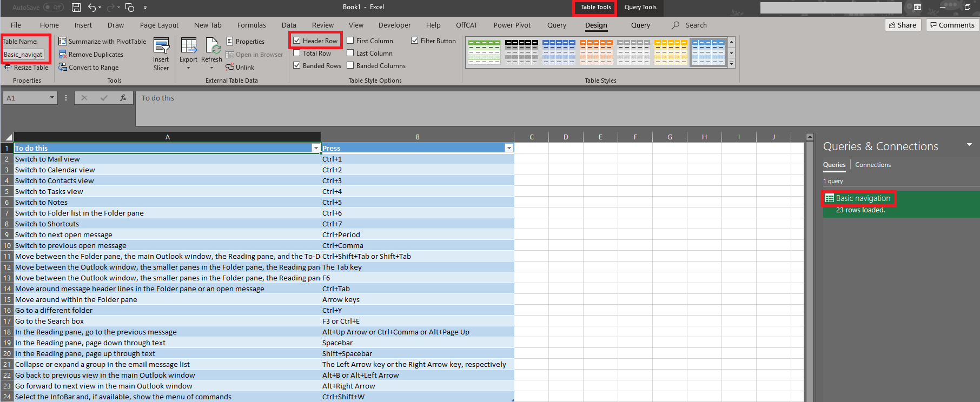Select the black table style
Viewport: 980px width, 402px height.
tap(521, 52)
